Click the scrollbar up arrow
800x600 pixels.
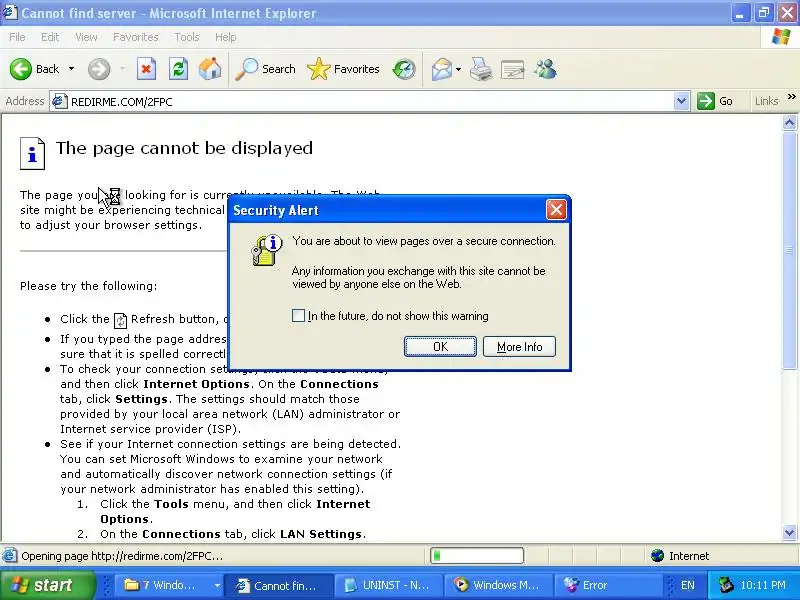(x=789, y=122)
